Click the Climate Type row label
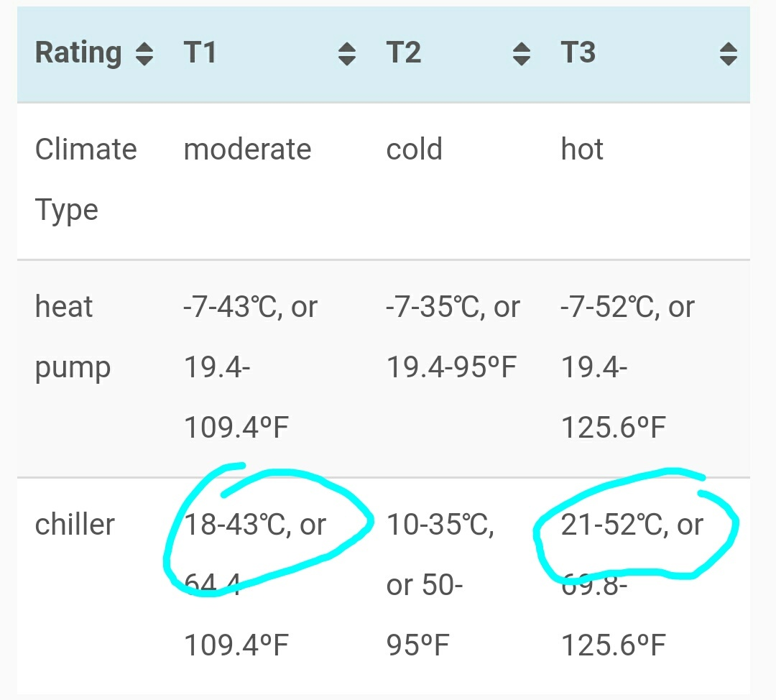776x700 pixels. coord(86,180)
